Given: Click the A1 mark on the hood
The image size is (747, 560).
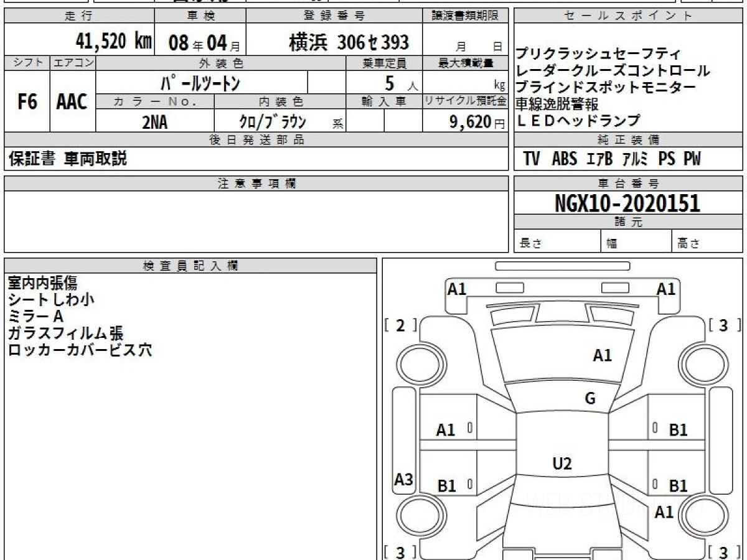Looking at the screenshot, I should coord(602,355).
